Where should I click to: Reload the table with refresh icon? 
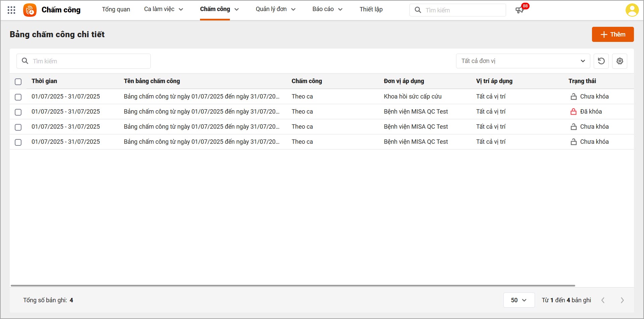pos(601,61)
